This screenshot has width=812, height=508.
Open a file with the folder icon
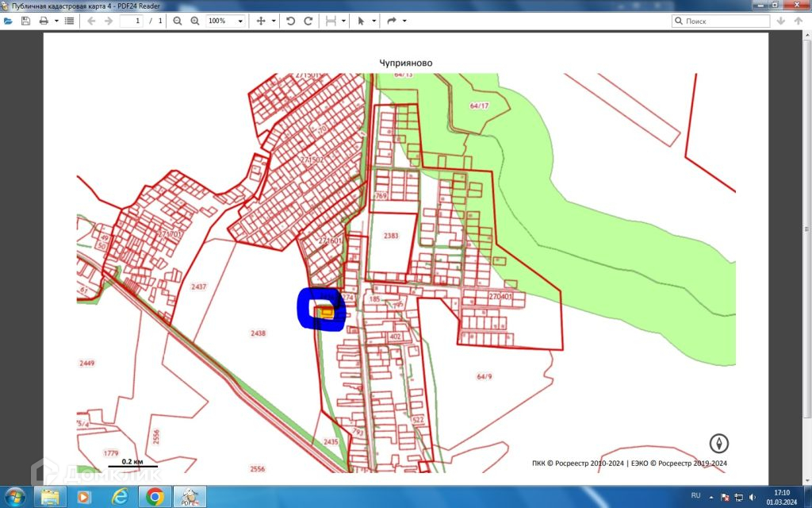click(8, 21)
